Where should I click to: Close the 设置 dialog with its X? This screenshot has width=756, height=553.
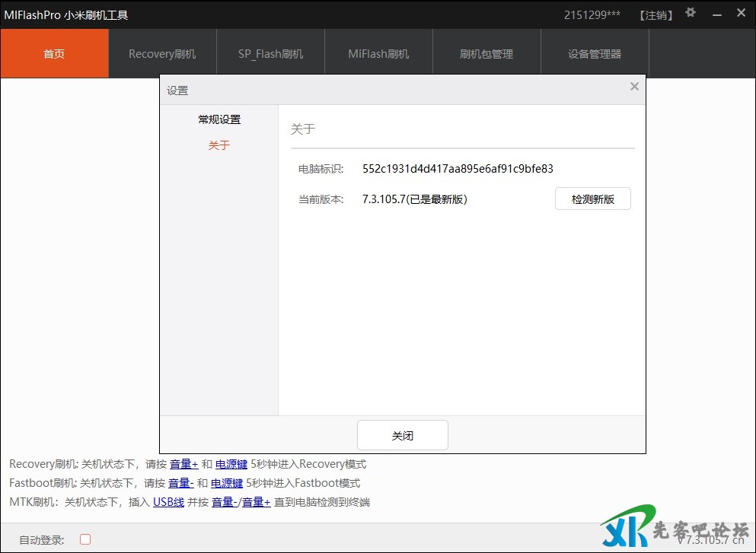click(634, 87)
